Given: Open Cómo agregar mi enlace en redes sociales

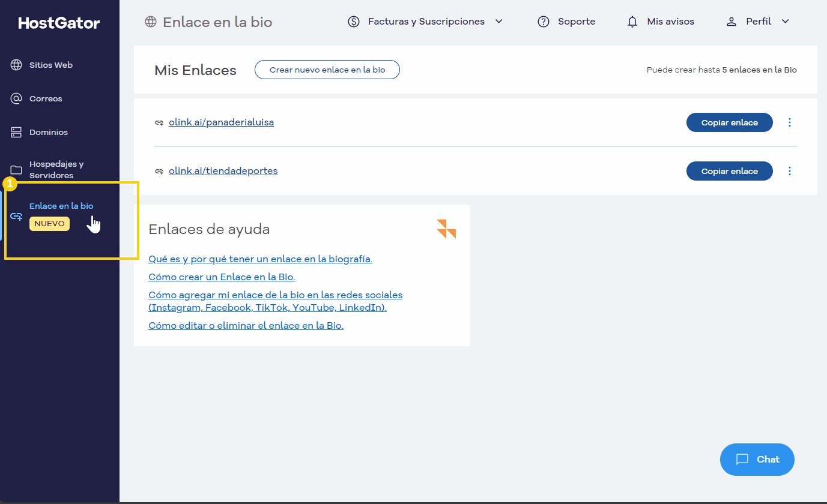Looking at the screenshot, I should click(x=275, y=301).
